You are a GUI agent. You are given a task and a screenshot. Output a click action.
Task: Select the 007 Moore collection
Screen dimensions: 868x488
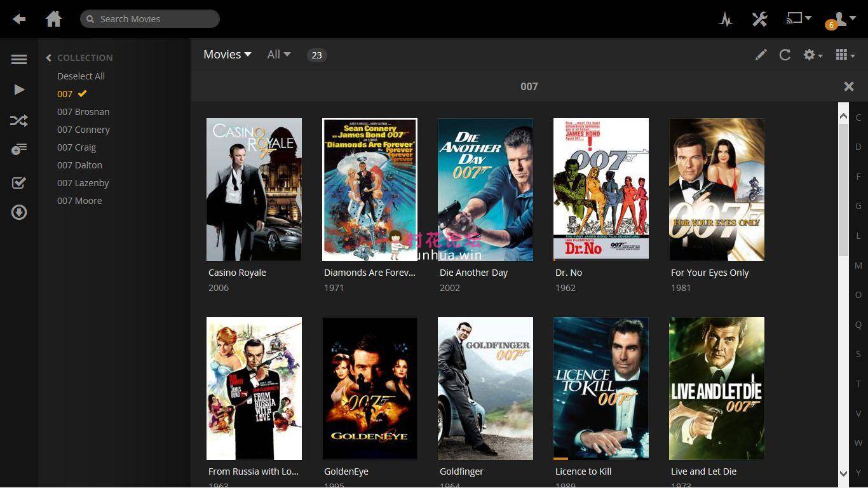(79, 200)
